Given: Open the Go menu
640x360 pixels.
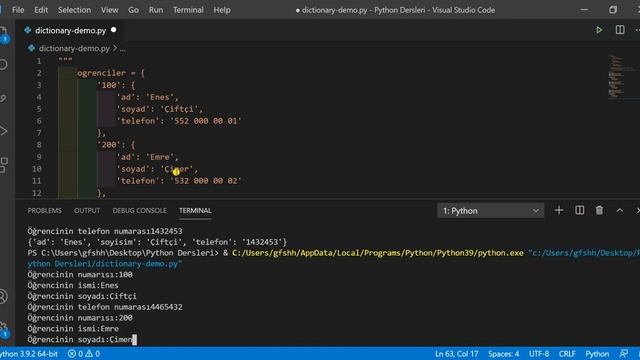Looking at the screenshot, I should pyautogui.click(x=133, y=10).
